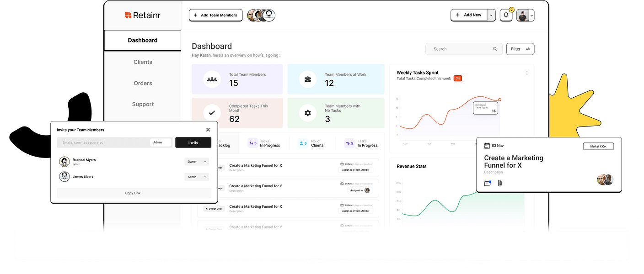Close the Invite your Team Members dialog

click(x=208, y=130)
